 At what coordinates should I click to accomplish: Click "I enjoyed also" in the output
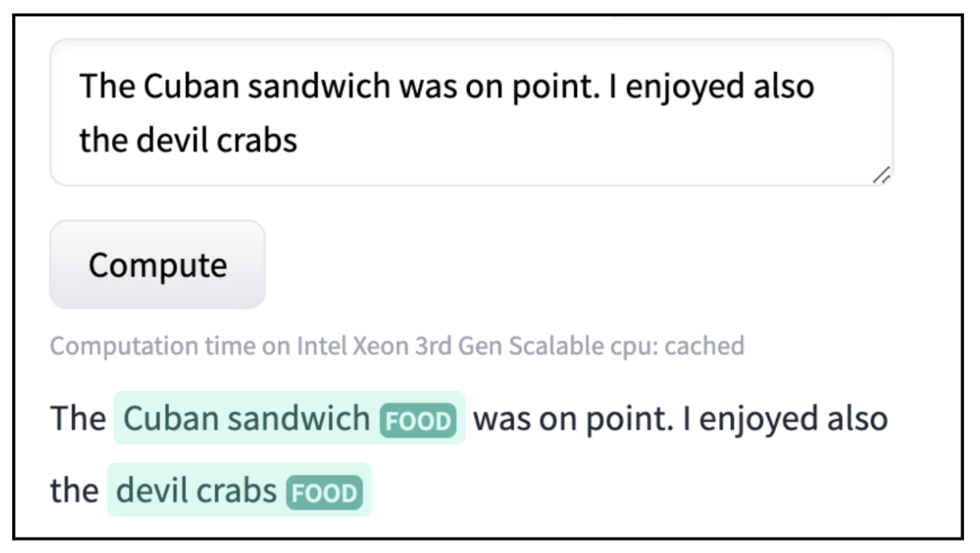784,419
